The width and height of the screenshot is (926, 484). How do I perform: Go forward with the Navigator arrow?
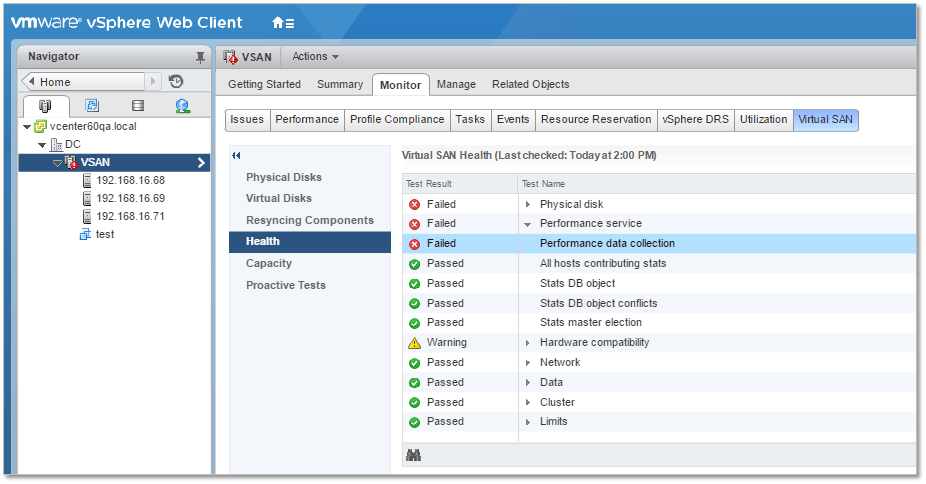click(x=153, y=81)
